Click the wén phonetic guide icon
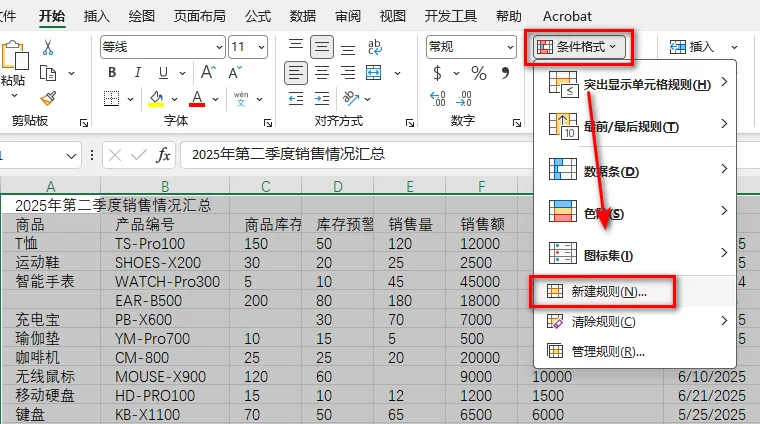Viewport: 760px width, 424px height. [241, 98]
